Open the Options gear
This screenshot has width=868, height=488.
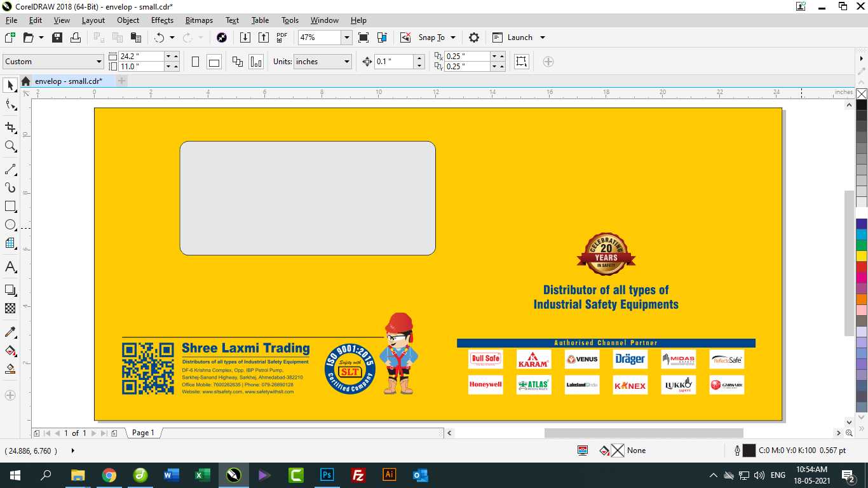point(474,37)
